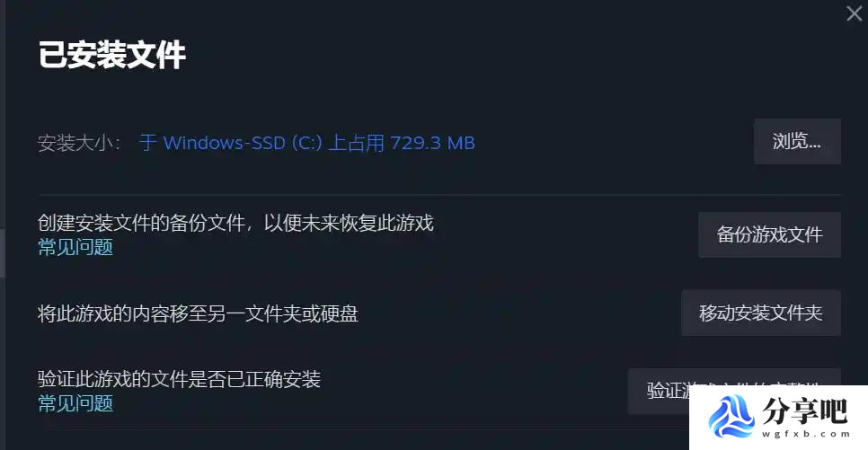The height and width of the screenshot is (450, 868).
Task: Click the blue Windows-SSD (C:) drive text
Action: pyautogui.click(x=243, y=143)
